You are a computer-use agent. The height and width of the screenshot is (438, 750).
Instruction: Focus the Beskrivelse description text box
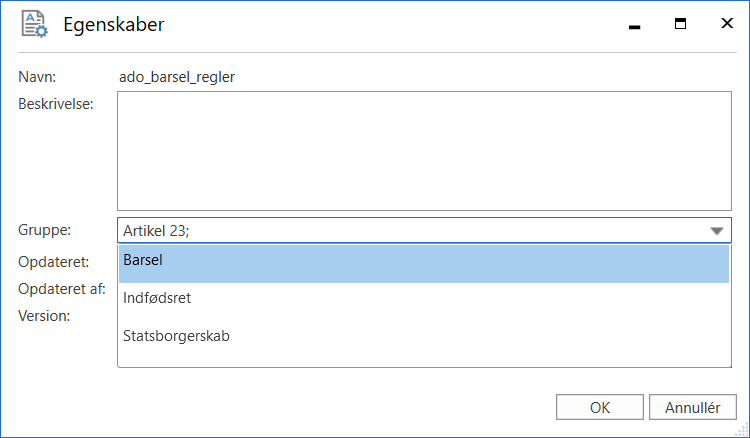(424, 151)
